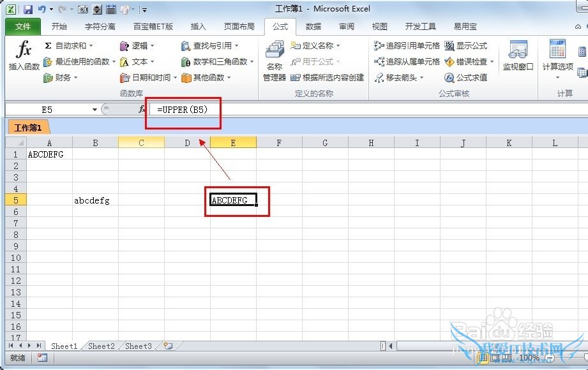The width and height of the screenshot is (588, 370).
Task: Switch to the 插入 Insert tab
Action: click(198, 27)
